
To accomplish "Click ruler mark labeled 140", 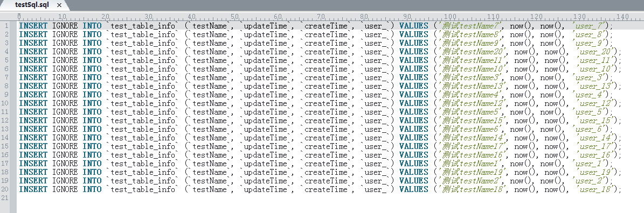I will (x=622, y=16).
